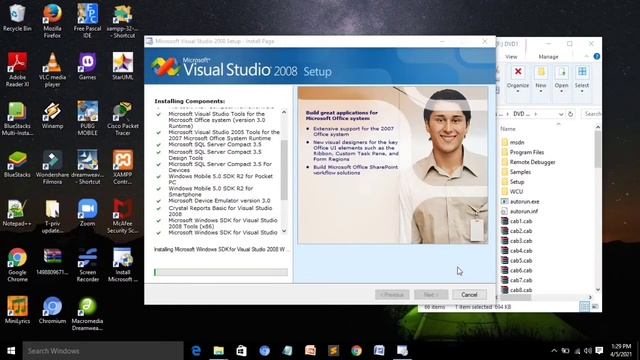
Task: Open the Install Microsoft shortcut
Action: (x=122, y=264)
